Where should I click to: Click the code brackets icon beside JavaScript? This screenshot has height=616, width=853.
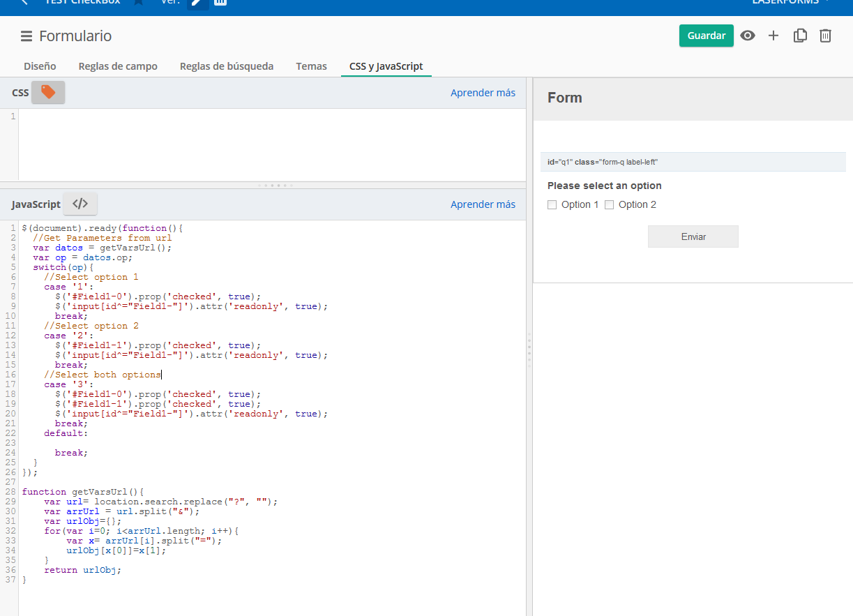[80, 204]
